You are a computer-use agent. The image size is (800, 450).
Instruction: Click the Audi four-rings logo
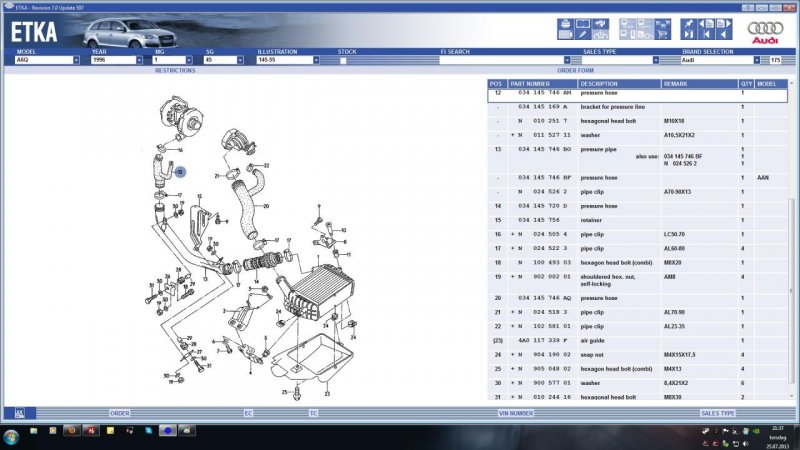765,30
